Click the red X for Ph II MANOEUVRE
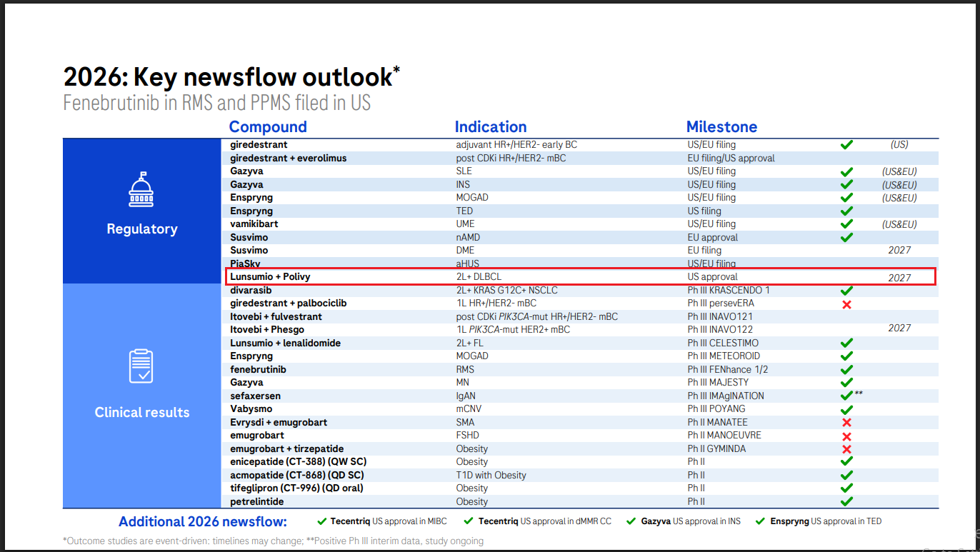This screenshot has width=980, height=552. click(x=846, y=436)
